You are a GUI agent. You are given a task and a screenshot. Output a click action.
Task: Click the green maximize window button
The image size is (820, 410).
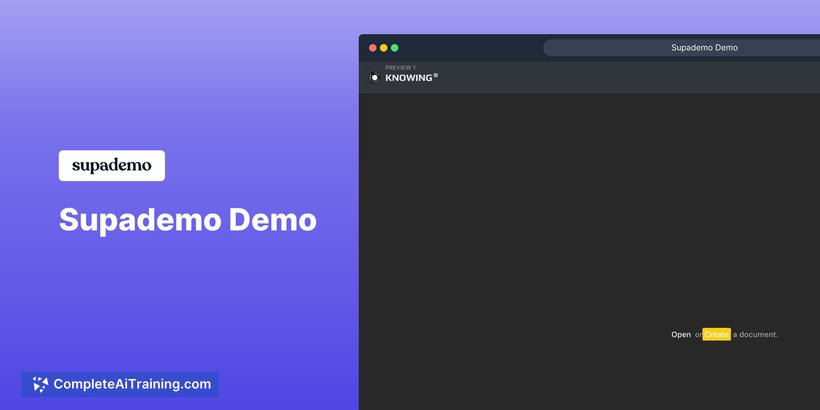click(395, 48)
